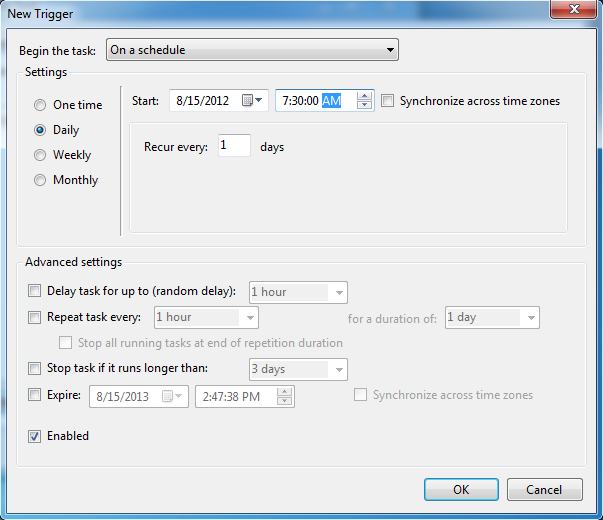Enable Delay task for up to checkbox
This screenshot has width=603, height=520.
click(x=34, y=291)
